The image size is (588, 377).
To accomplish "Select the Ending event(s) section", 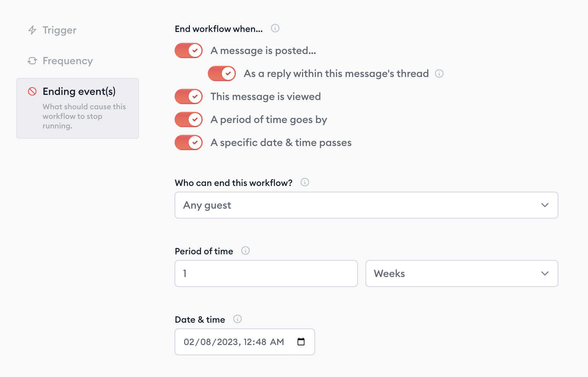I will pyautogui.click(x=78, y=108).
